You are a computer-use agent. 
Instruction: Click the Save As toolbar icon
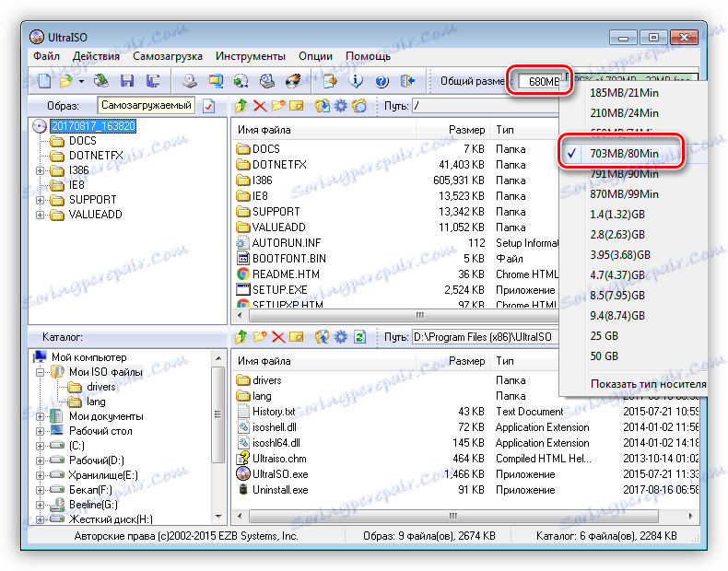153,81
